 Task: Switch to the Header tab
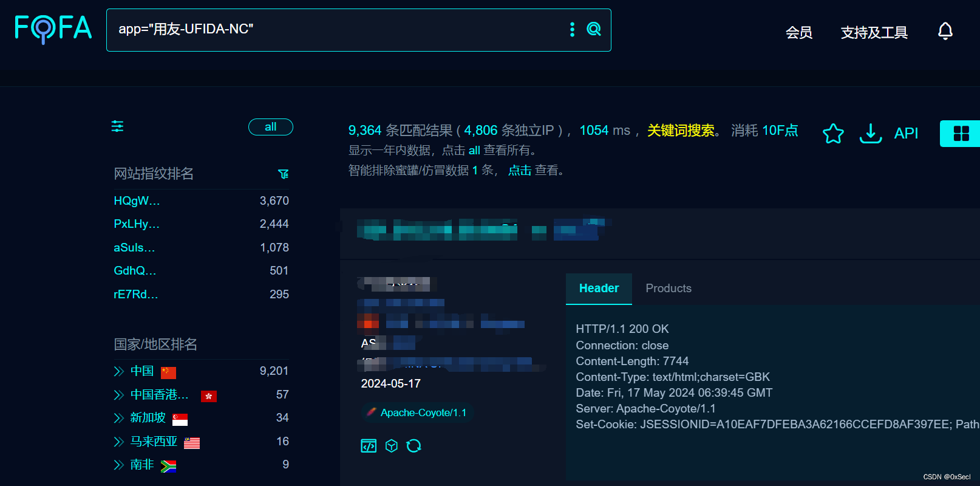[x=599, y=289]
